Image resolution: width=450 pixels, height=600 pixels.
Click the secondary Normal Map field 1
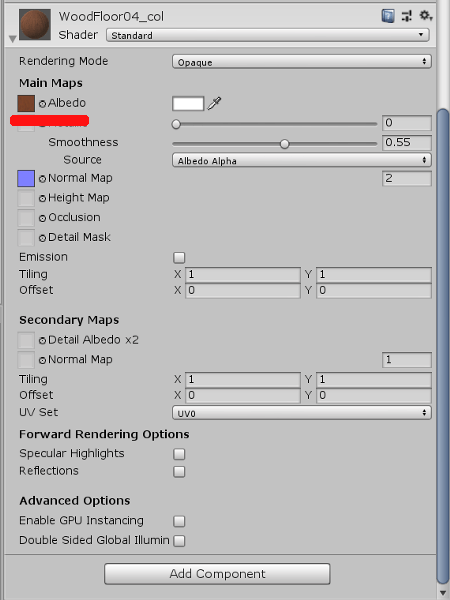pyautogui.click(x=407, y=360)
